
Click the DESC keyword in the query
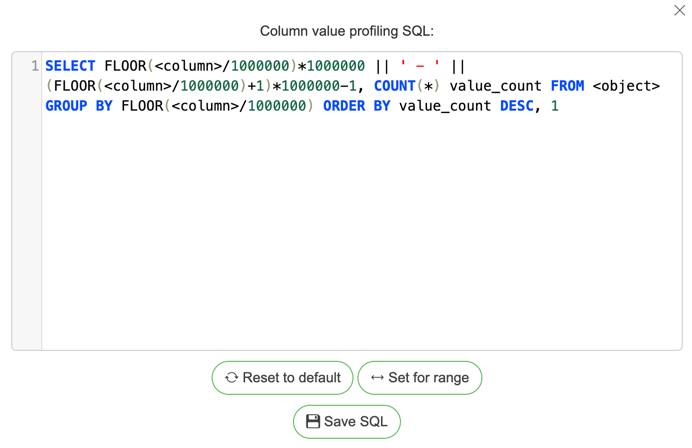[516, 106]
